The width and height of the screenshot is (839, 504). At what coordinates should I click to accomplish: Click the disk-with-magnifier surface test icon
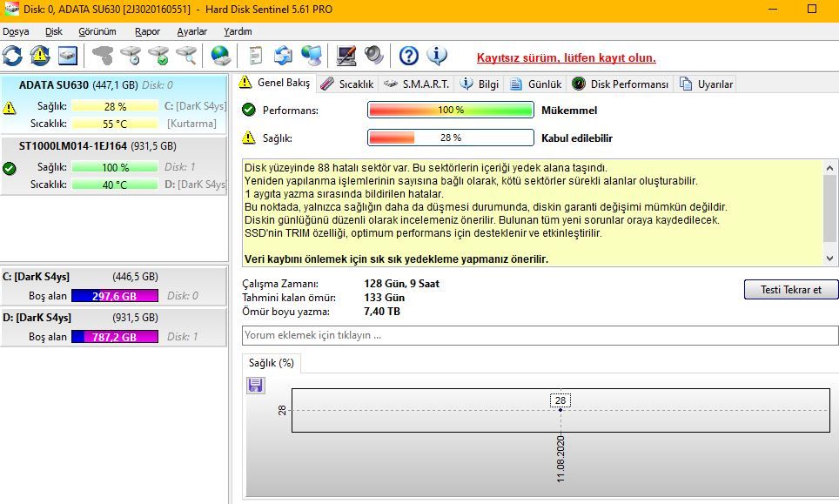click(x=186, y=56)
